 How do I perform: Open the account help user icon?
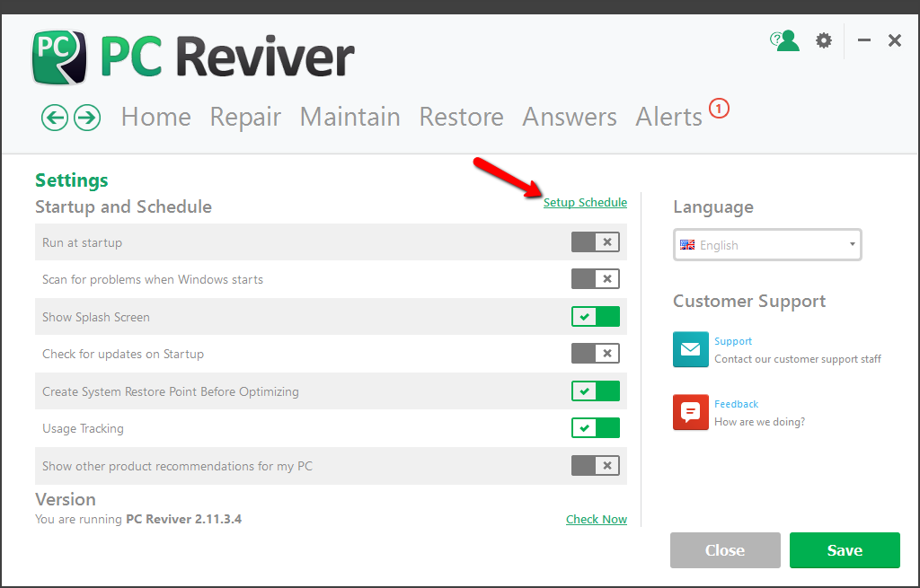(784, 41)
